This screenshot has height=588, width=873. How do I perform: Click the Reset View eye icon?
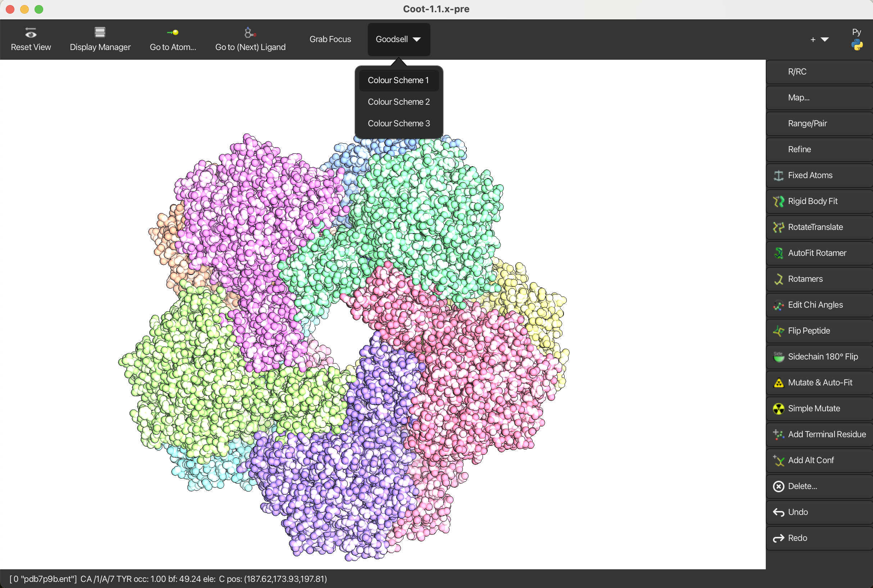pos(31,33)
